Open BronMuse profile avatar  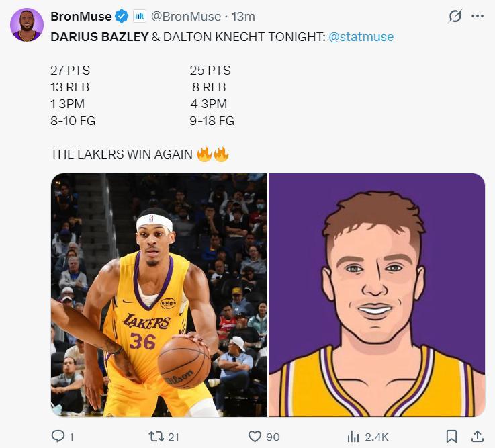(27, 26)
